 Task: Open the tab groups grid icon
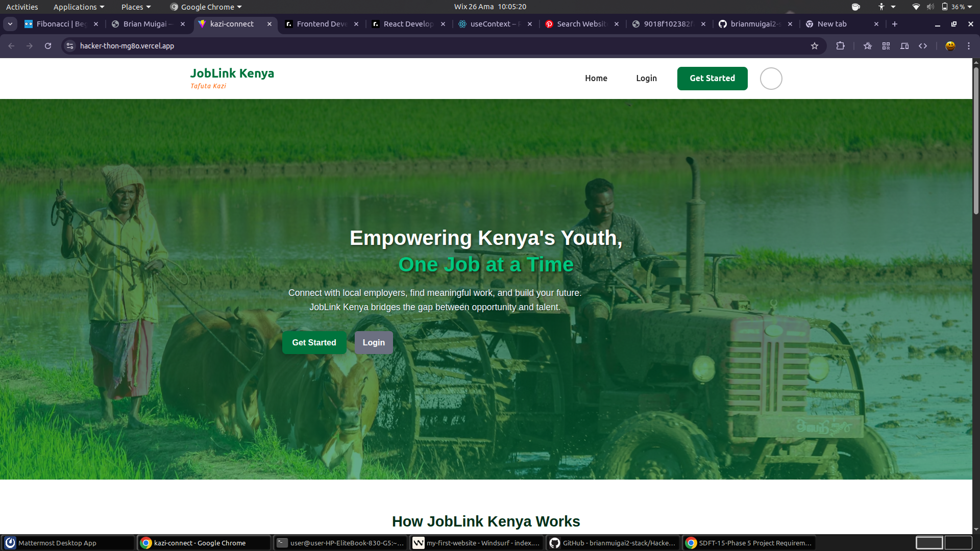coord(886,46)
